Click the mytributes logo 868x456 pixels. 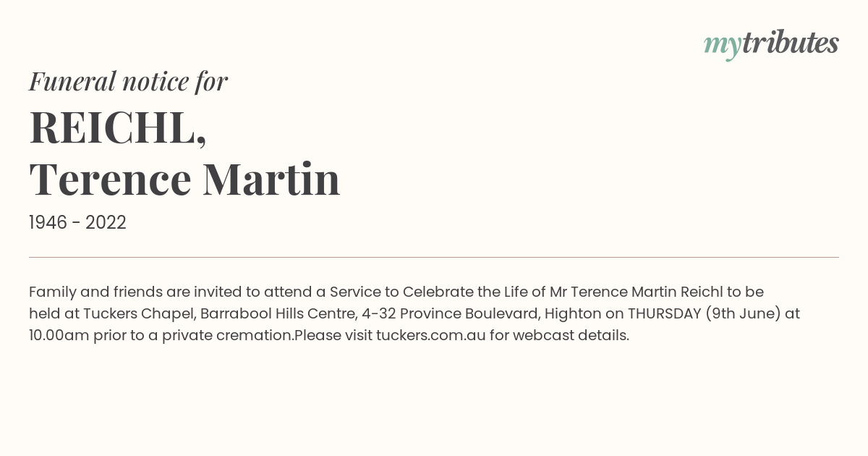771,44
